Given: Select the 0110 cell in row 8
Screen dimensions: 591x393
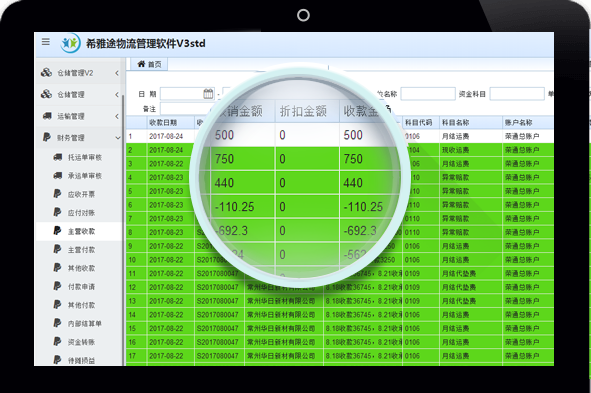Looking at the screenshot, I should point(421,232).
